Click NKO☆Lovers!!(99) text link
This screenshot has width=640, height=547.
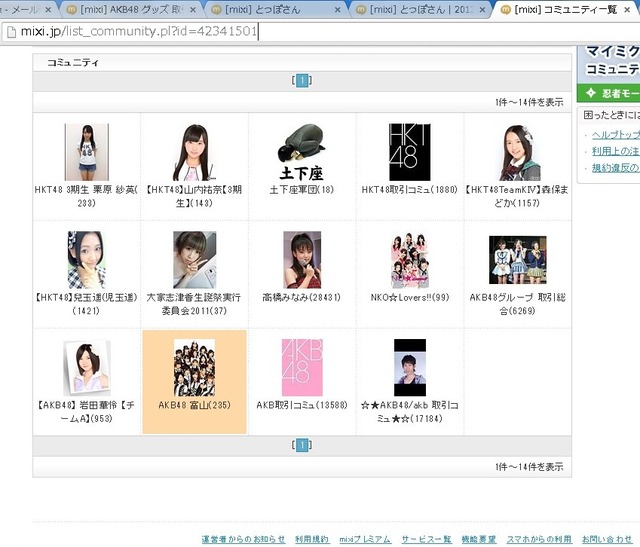click(x=409, y=298)
